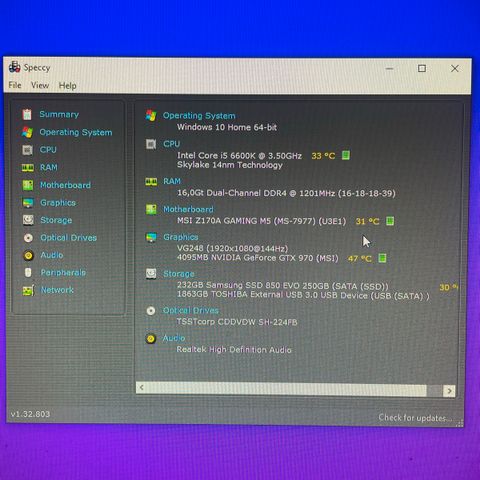Select the Network card icon in sidebar
Viewport: 480px width, 480px height.
[28, 290]
